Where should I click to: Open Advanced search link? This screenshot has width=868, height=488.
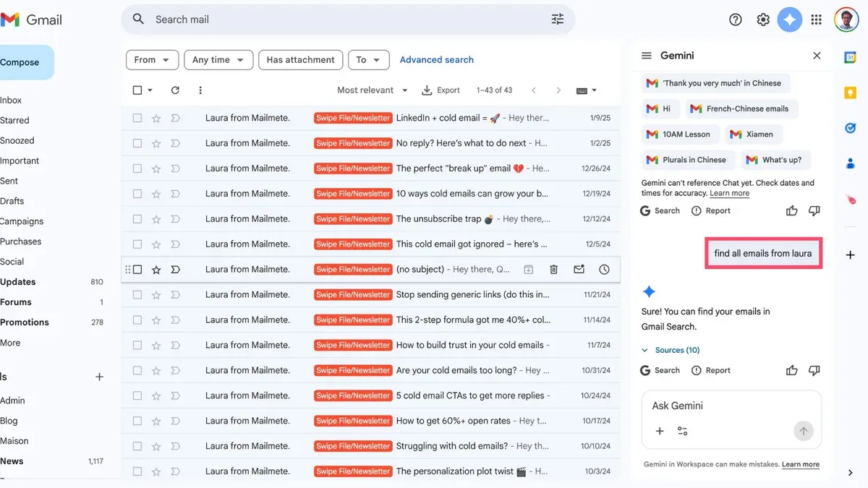437,60
